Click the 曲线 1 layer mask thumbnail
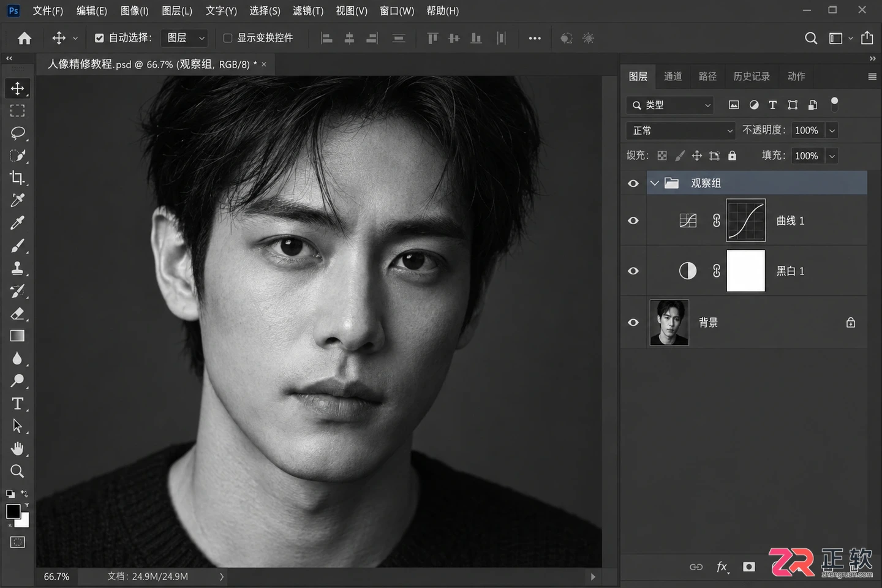The height and width of the screenshot is (588, 882). tap(746, 221)
